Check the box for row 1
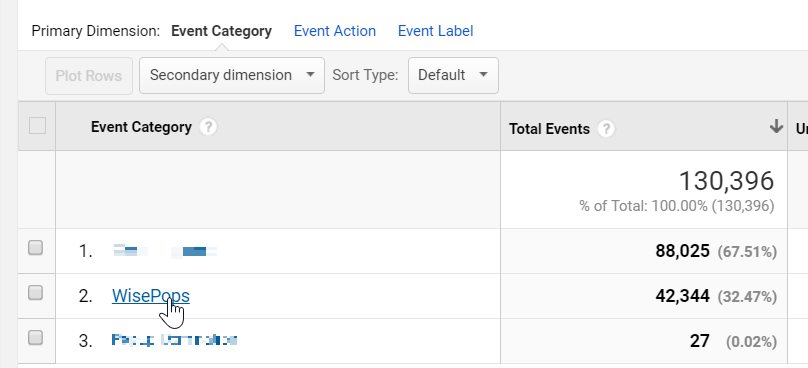This screenshot has width=808, height=368. tap(35, 248)
